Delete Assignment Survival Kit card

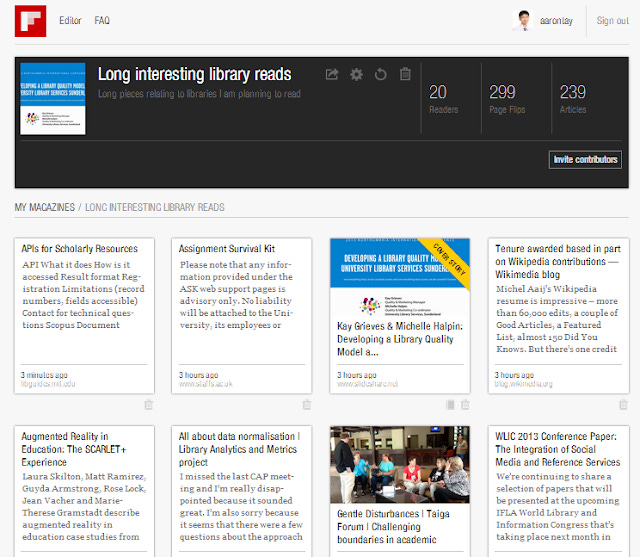click(307, 404)
